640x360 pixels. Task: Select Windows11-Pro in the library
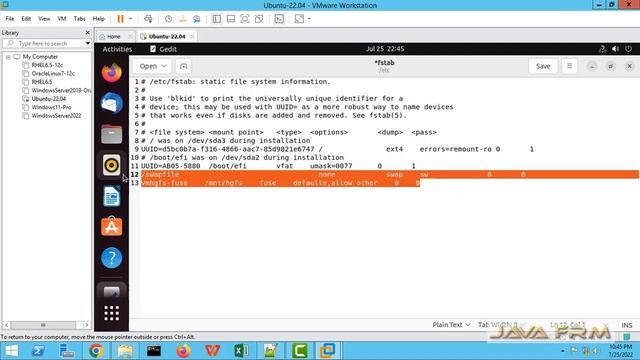[x=51, y=107]
